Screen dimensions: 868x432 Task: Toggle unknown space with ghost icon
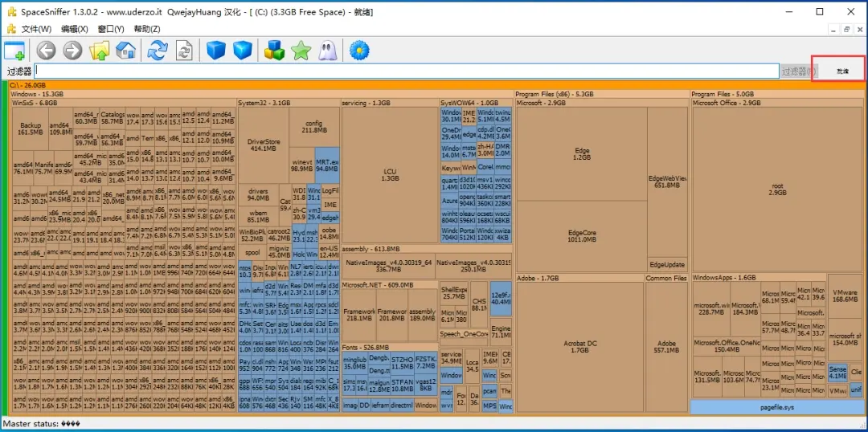[x=326, y=51]
